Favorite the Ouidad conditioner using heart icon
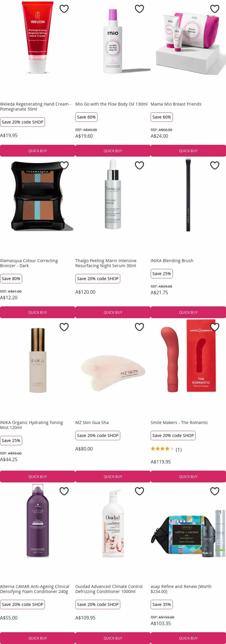 (139, 491)
